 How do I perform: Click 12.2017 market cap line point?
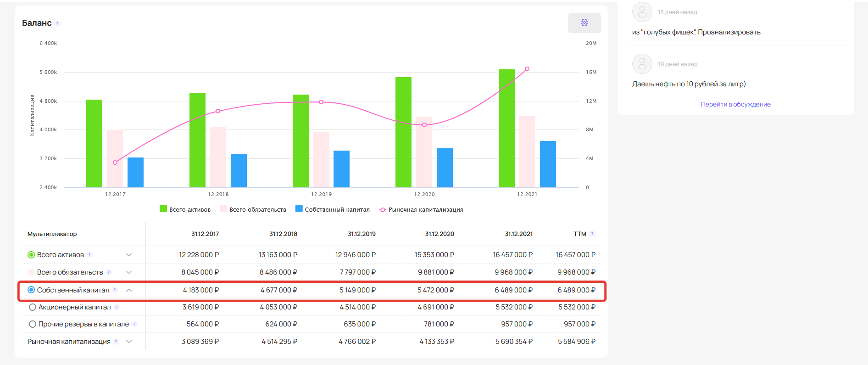(115, 163)
